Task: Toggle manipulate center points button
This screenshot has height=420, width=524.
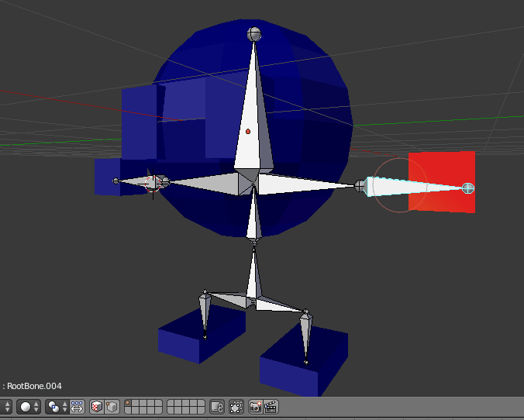Action: (x=77, y=407)
